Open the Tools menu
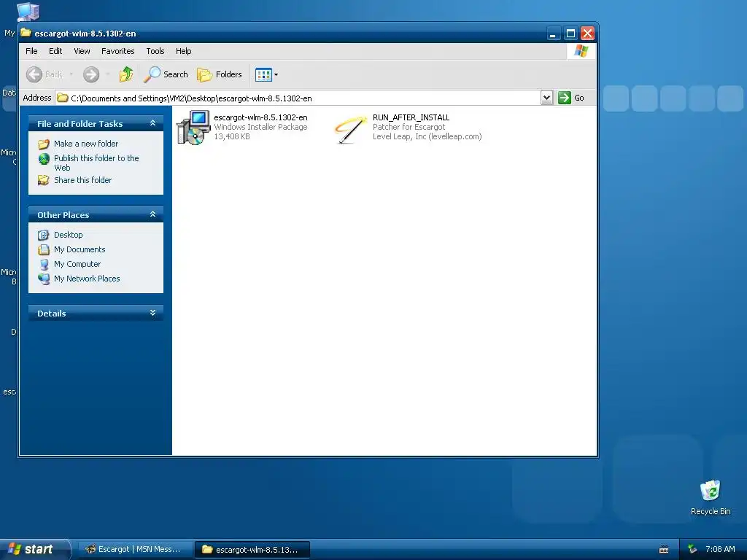747x560 pixels. pyautogui.click(x=155, y=51)
